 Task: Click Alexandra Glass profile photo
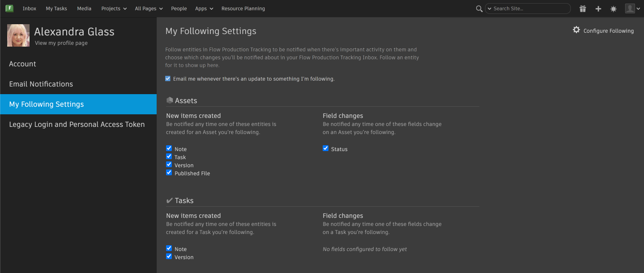tap(18, 35)
